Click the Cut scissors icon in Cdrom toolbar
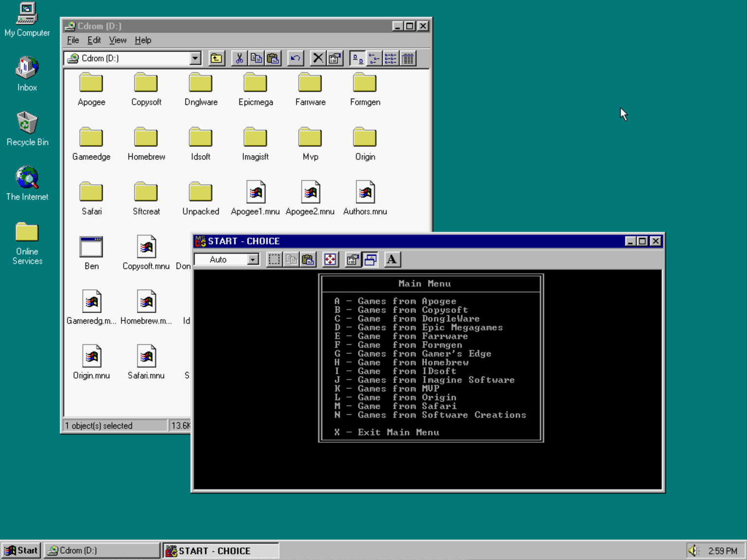 [x=239, y=58]
